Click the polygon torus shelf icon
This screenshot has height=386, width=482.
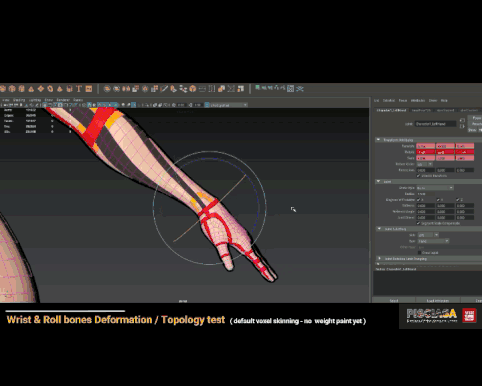(50, 89)
